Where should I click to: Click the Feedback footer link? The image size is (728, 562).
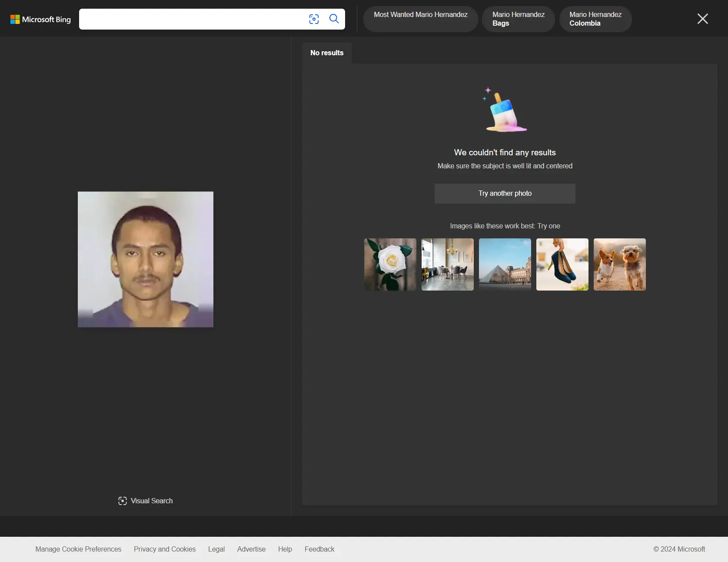coord(319,549)
